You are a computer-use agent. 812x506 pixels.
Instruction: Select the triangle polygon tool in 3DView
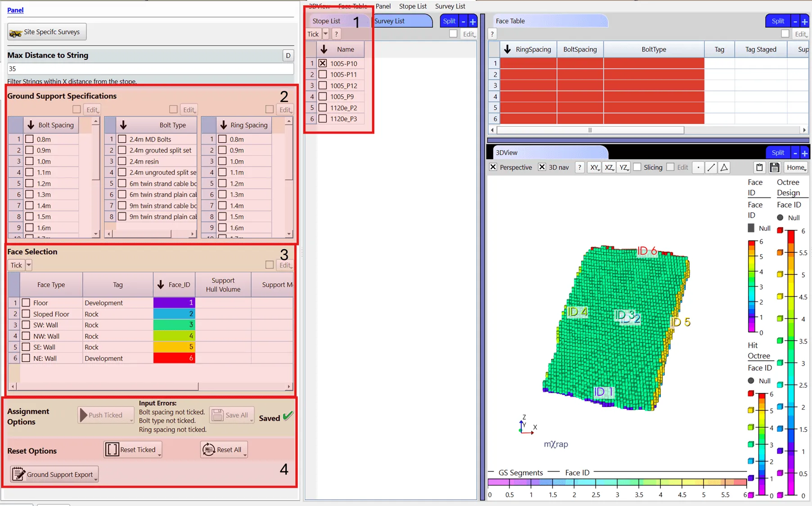click(724, 167)
